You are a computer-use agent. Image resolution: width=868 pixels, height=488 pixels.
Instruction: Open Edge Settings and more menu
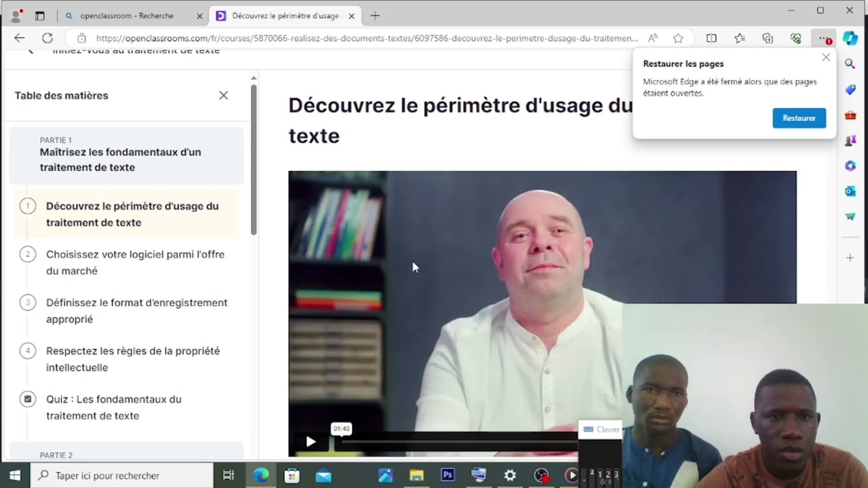click(823, 38)
